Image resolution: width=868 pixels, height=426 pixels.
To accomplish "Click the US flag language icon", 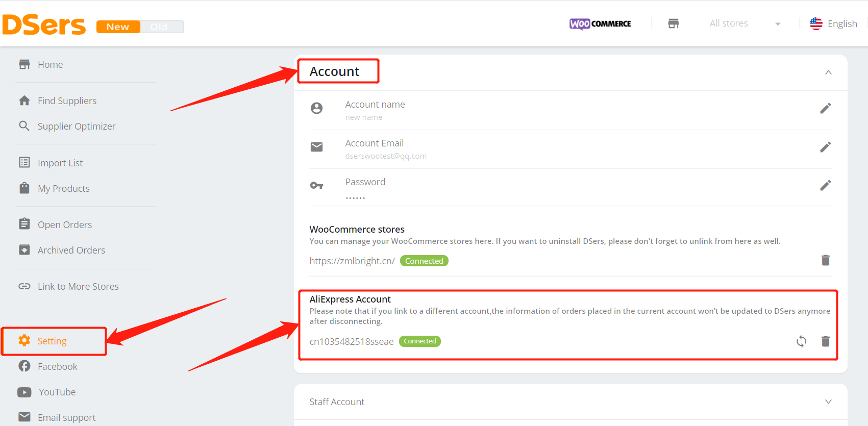I will point(816,23).
